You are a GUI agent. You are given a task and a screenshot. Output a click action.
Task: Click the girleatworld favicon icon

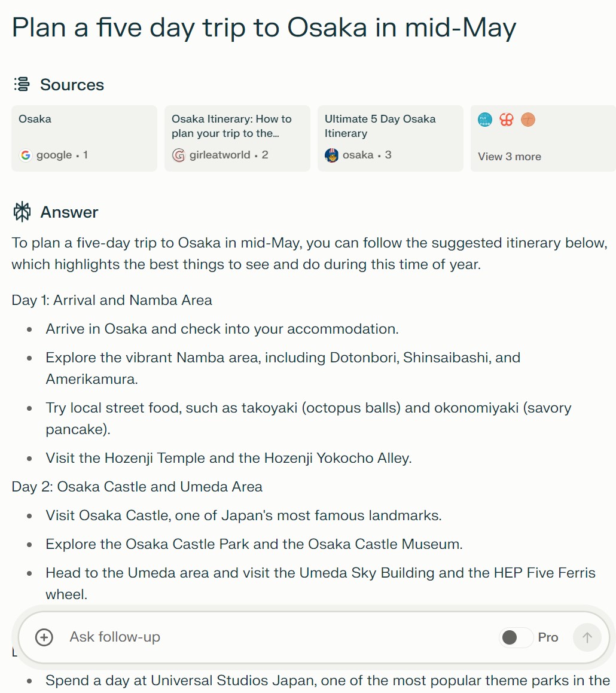pos(178,155)
